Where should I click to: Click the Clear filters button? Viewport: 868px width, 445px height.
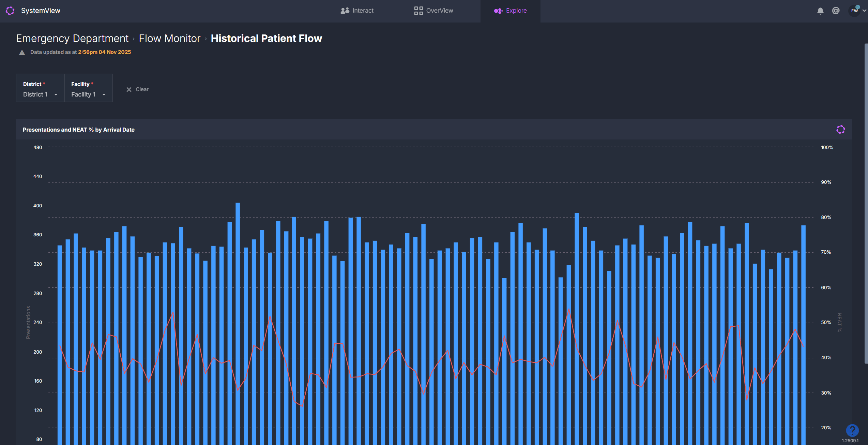pos(142,90)
